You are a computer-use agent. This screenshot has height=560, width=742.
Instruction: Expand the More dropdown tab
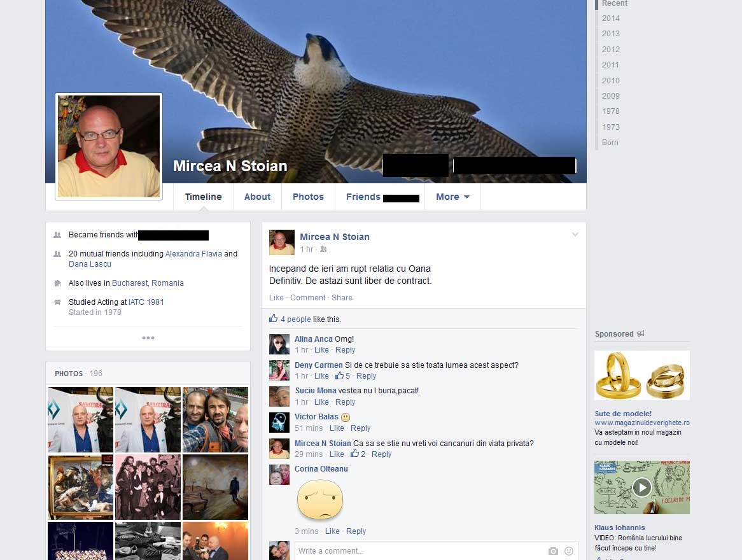(452, 197)
